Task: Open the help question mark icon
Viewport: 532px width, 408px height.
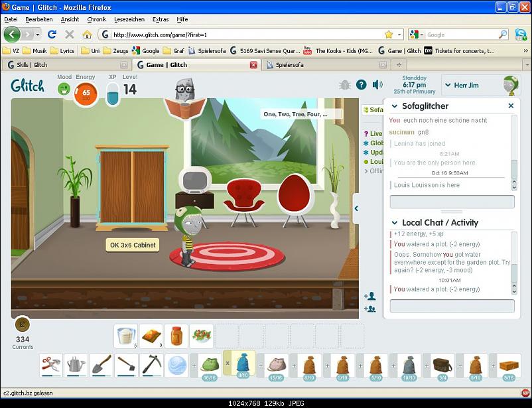Action: [x=362, y=85]
